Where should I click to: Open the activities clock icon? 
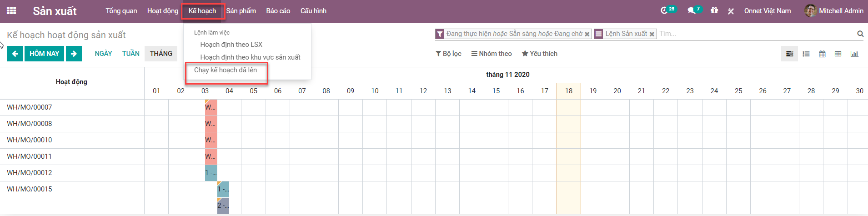tap(665, 10)
